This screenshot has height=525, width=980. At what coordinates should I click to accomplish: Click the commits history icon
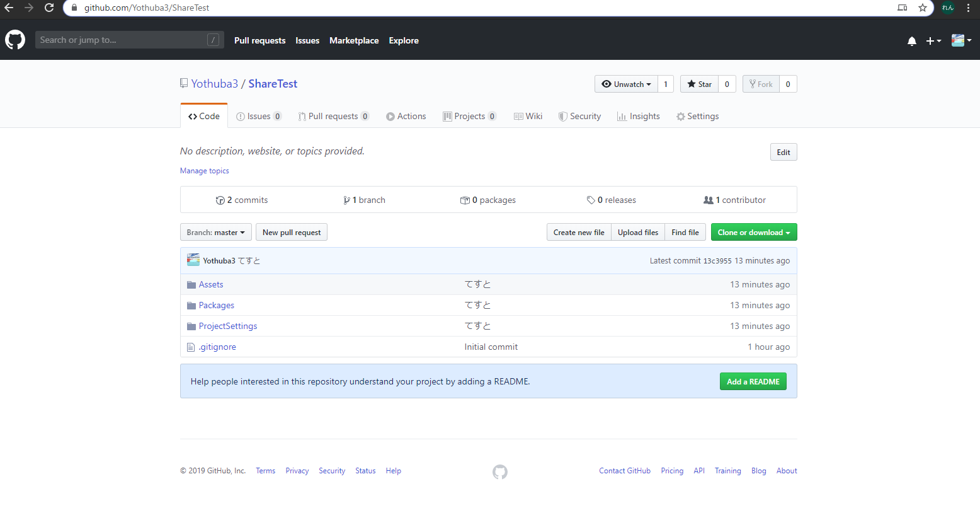pyautogui.click(x=220, y=200)
